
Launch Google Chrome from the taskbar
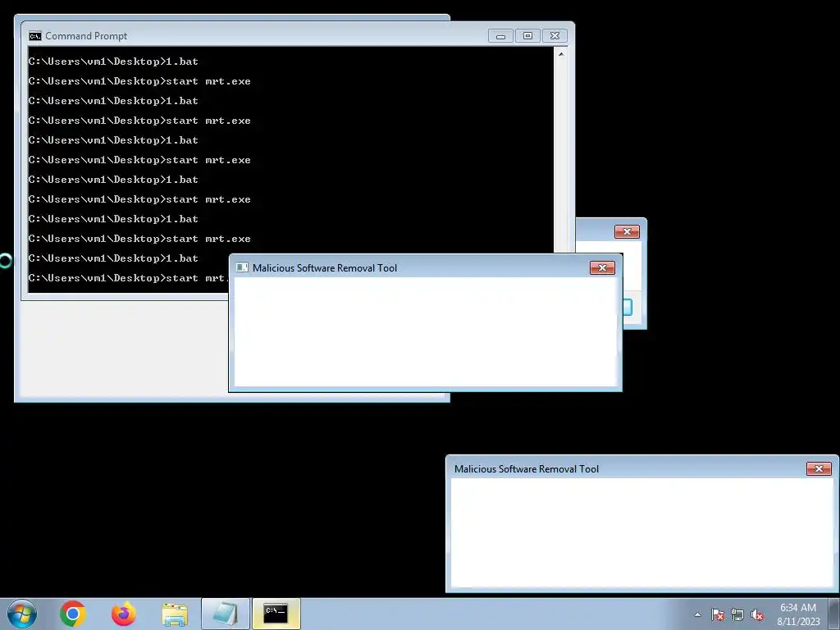[x=73, y=614]
